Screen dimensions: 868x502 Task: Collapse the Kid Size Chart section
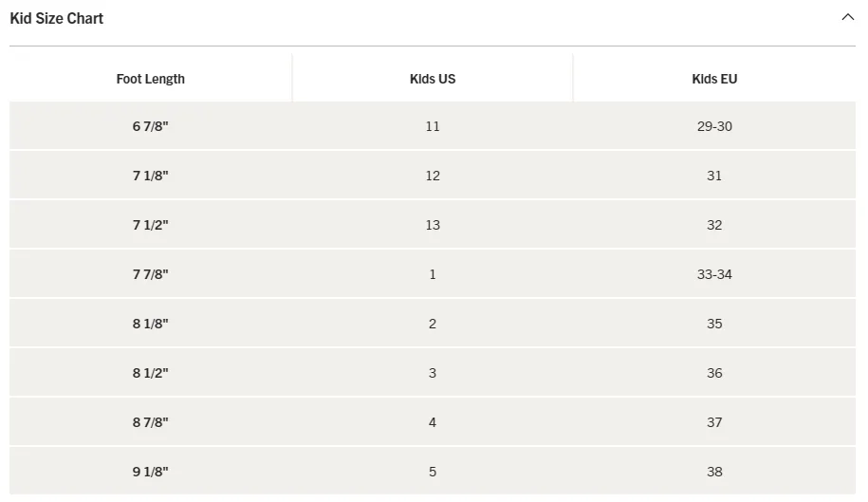point(847,17)
